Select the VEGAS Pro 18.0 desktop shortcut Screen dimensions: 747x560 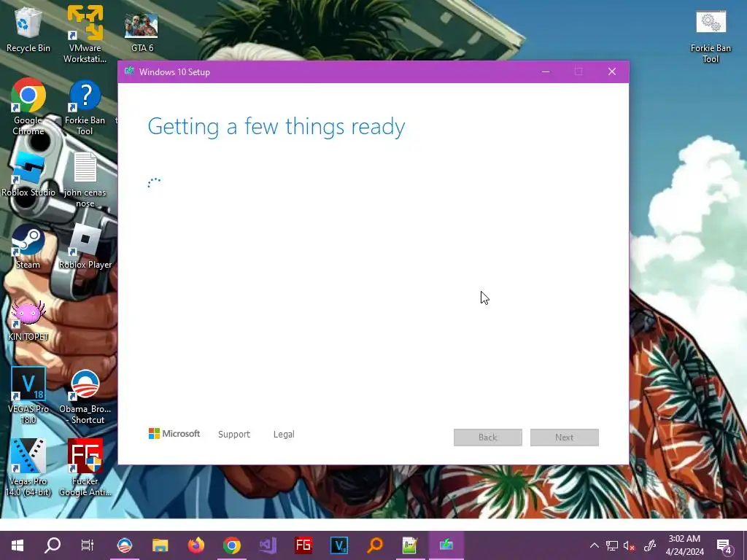click(28, 395)
